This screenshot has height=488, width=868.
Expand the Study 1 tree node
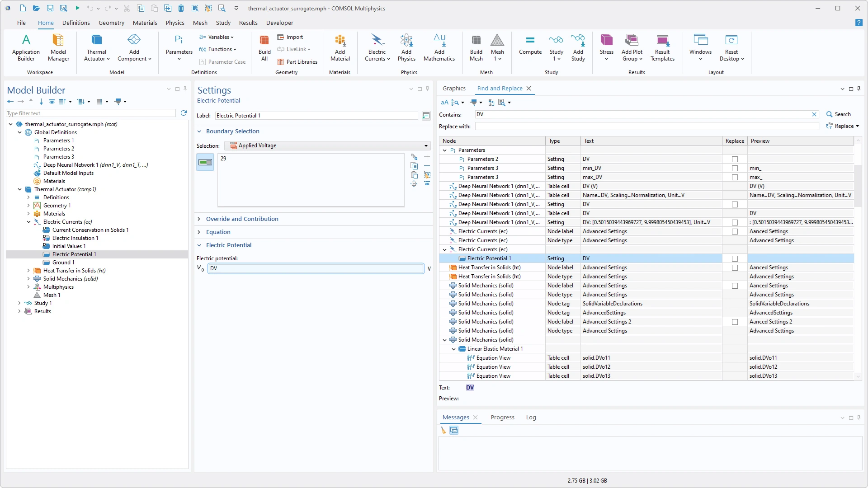click(19, 303)
